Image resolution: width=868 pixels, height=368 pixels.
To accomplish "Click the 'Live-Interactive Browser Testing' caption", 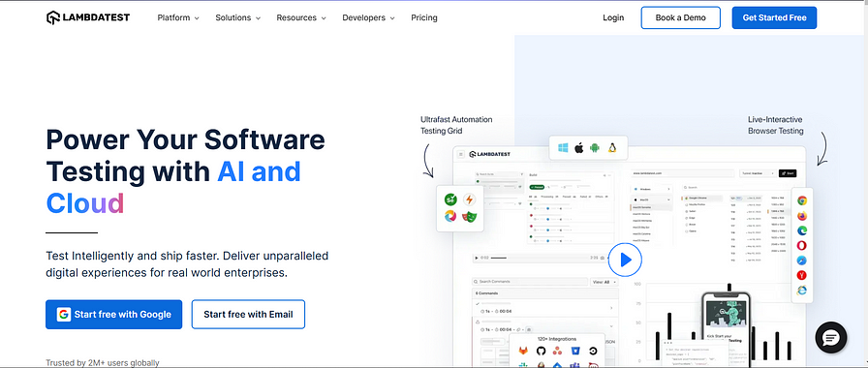I will 775,125.
